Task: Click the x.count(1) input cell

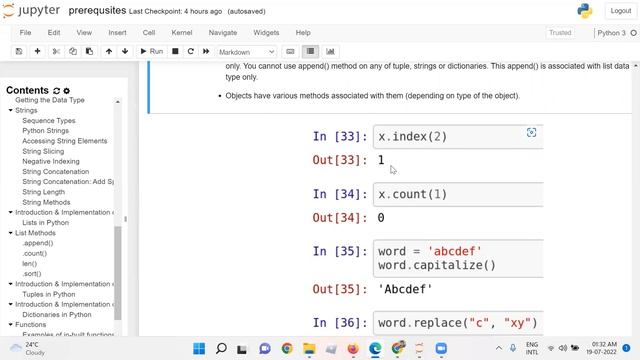Action: click(x=458, y=194)
